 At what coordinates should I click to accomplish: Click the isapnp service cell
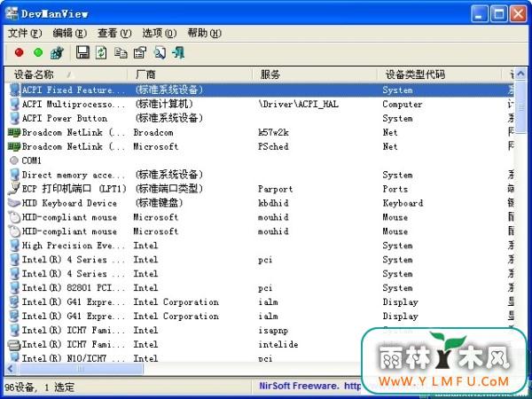click(273, 331)
